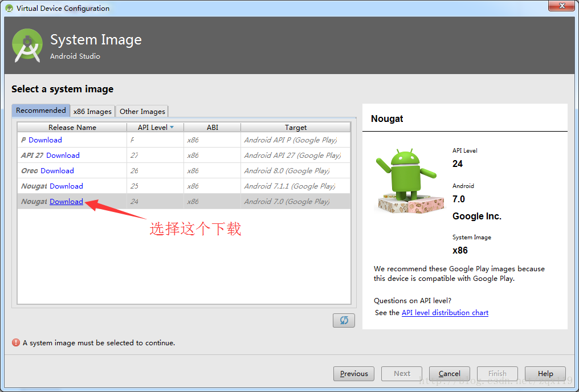Click 'A system image must be selected' message
This screenshot has height=392, width=579.
(x=99, y=343)
